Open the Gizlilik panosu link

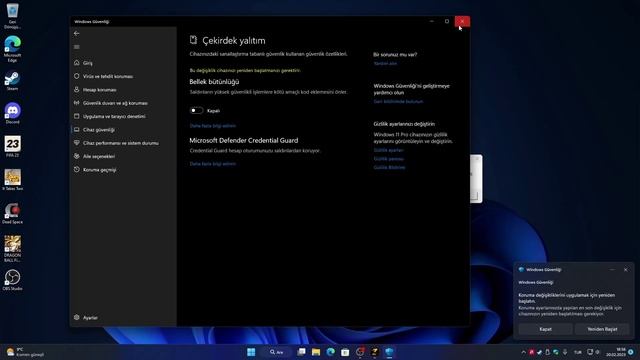point(388,159)
